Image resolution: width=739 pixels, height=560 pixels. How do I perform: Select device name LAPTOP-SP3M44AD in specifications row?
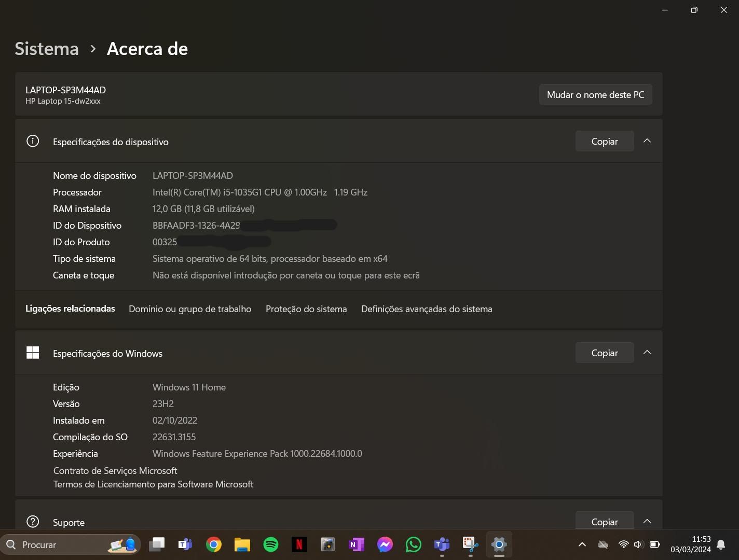point(193,176)
